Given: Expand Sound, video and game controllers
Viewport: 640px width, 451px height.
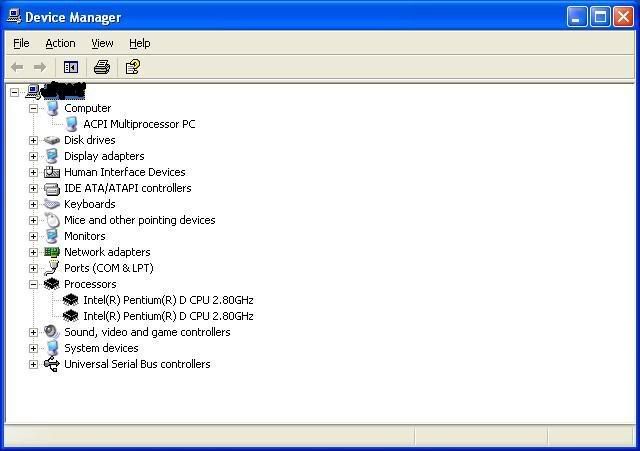Looking at the screenshot, I should (x=33, y=332).
